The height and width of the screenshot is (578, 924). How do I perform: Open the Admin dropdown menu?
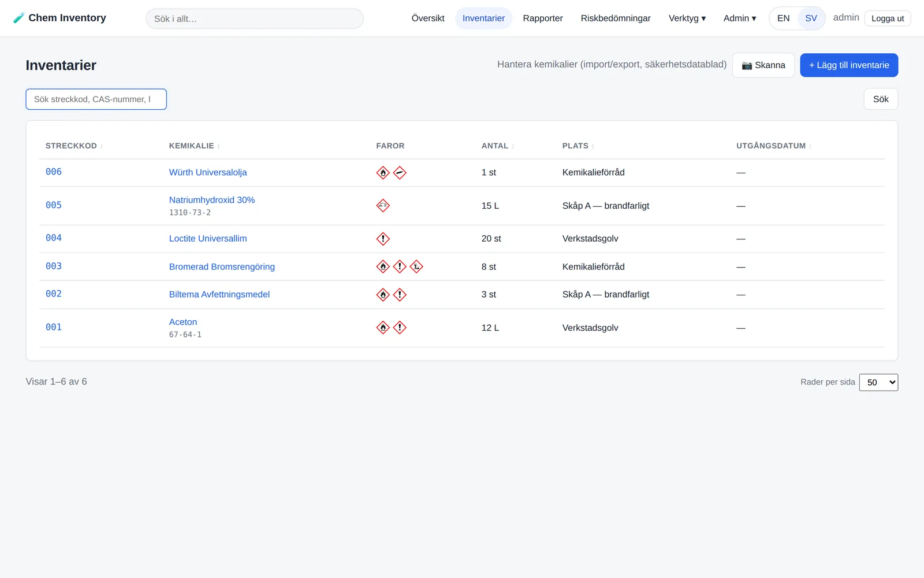pyautogui.click(x=740, y=18)
